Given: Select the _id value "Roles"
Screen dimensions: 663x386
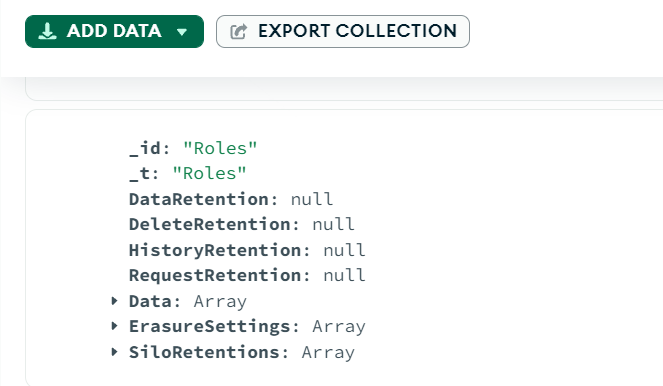Looking at the screenshot, I should point(220,148).
